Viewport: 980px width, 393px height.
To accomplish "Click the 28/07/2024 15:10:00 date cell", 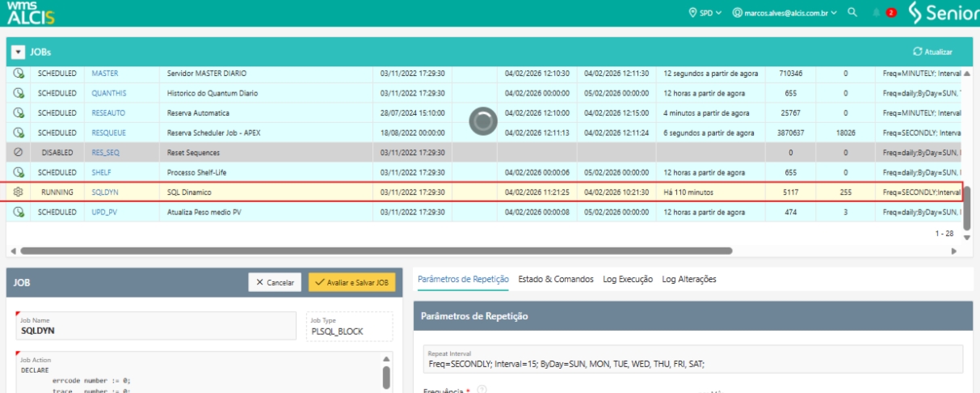I will point(412,113).
